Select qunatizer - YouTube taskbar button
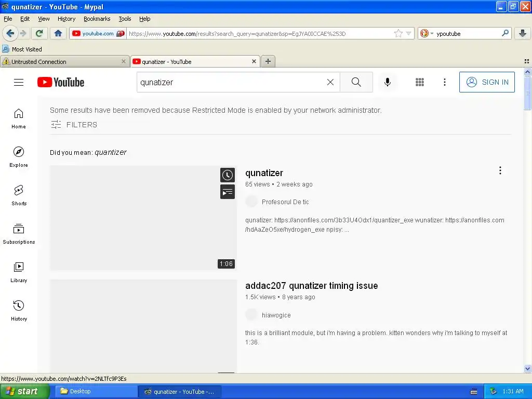Viewport: 532px width, 399px height. [179, 391]
